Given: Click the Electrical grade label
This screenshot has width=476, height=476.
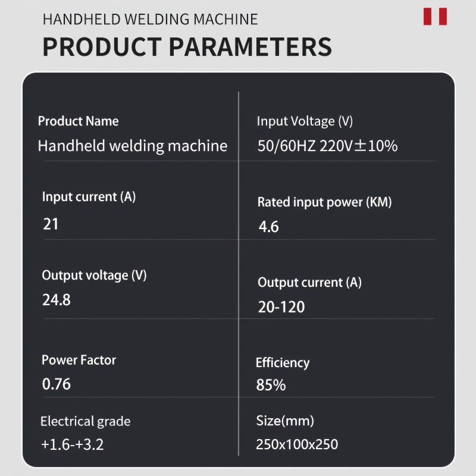Looking at the screenshot, I should [85, 422].
